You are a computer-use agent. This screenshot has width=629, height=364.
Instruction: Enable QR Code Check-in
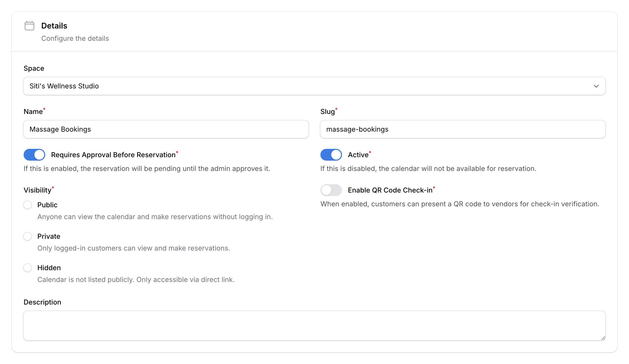(x=331, y=190)
